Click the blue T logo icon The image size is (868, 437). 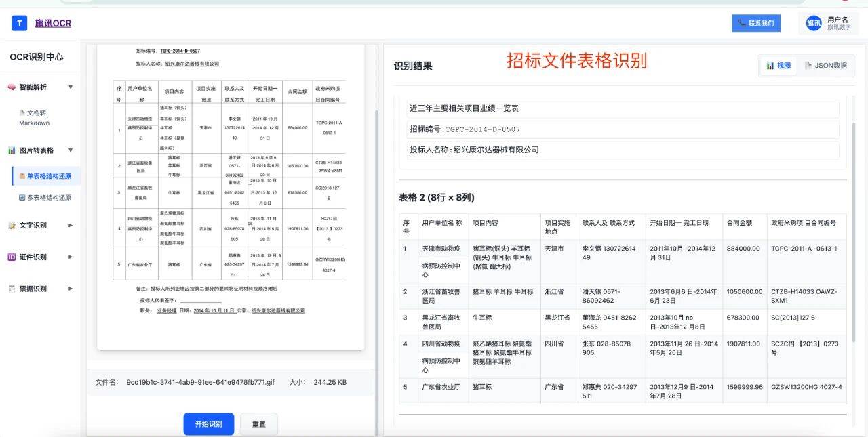click(x=19, y=23)
